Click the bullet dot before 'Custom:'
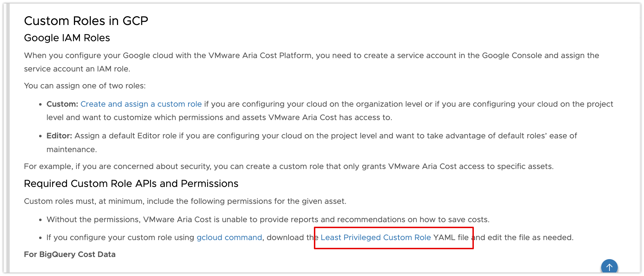Image resolution: width=644 pixels, height=276 pixels. pyautogui.click(x=41, y=105)
